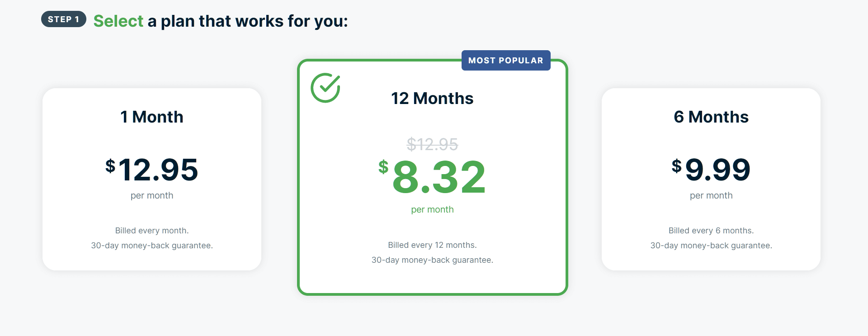Click the STEP 1 badge
This screenshot has width=868, height=336.
click(64, 19)
